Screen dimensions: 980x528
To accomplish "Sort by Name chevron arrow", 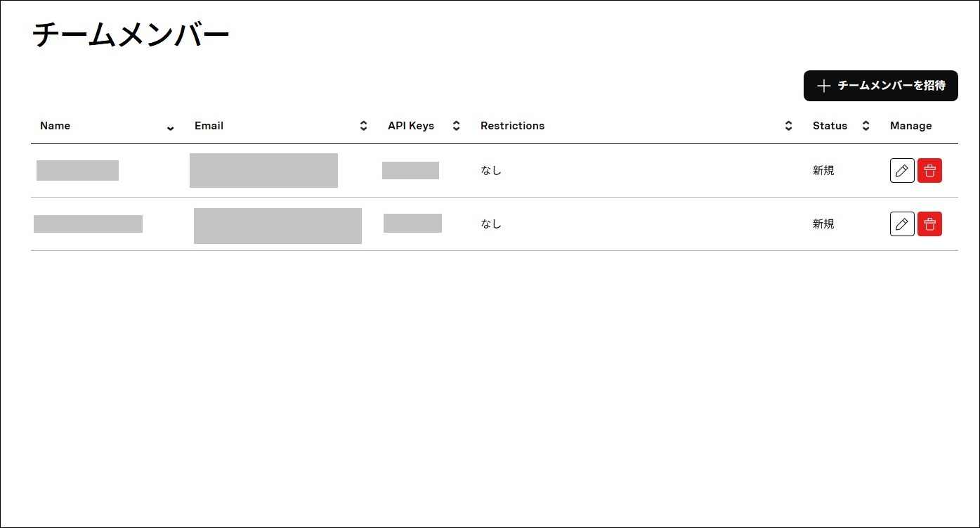I will 170,127.
